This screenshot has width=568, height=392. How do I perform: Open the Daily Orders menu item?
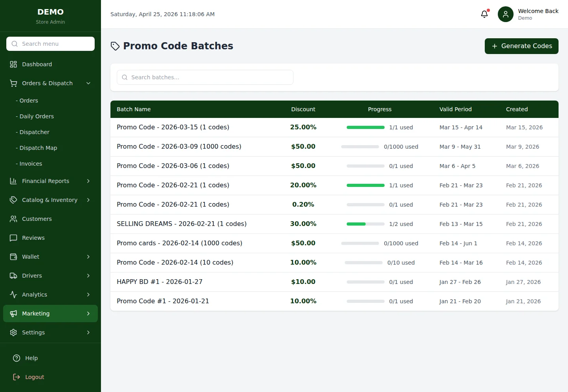pos(36,116)
